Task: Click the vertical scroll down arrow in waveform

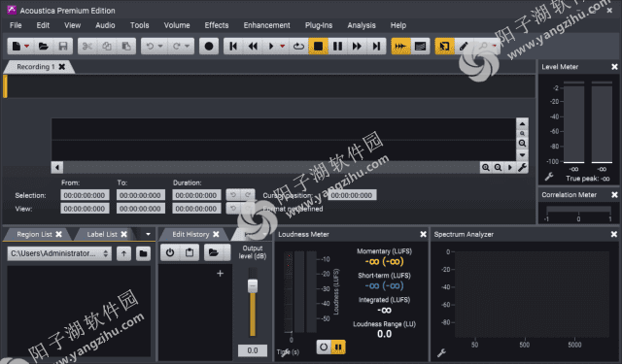Action: point(522,155)
